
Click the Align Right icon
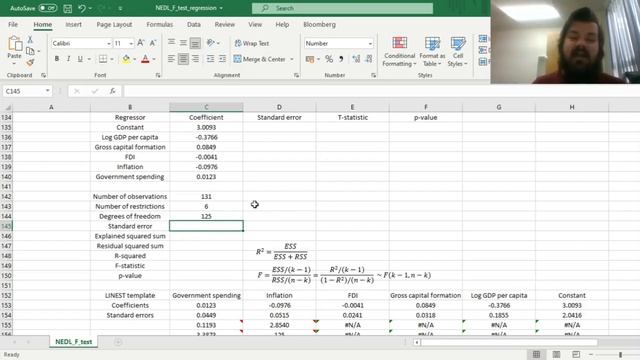[196, 59]
